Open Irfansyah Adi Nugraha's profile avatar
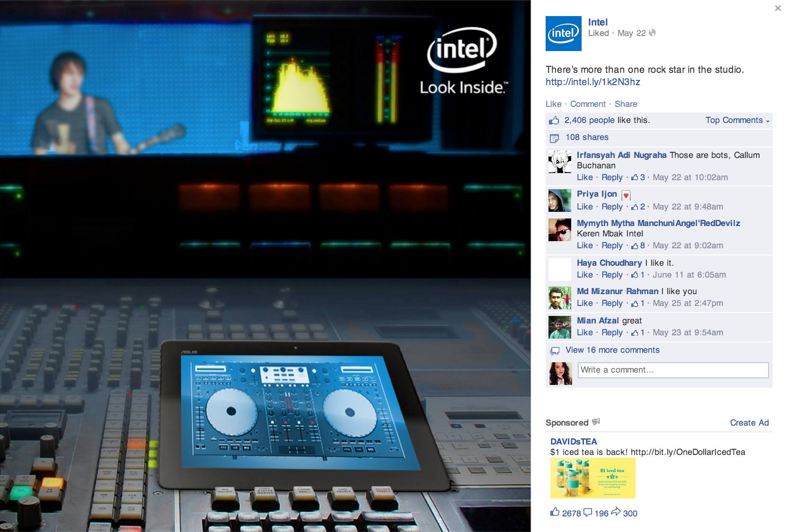This screenshot has height=532, width=787. [560, 162]
